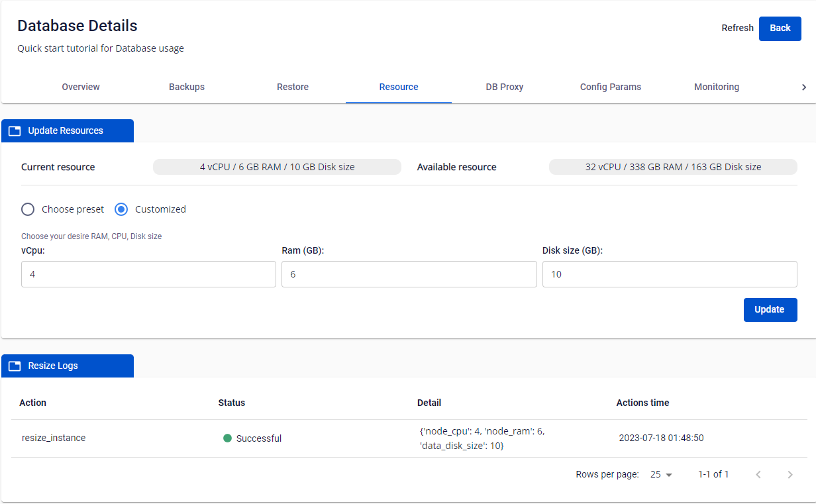Screen dimensions: 816x504
Task: Go to next page of resize logs
Action: [790, 474]
